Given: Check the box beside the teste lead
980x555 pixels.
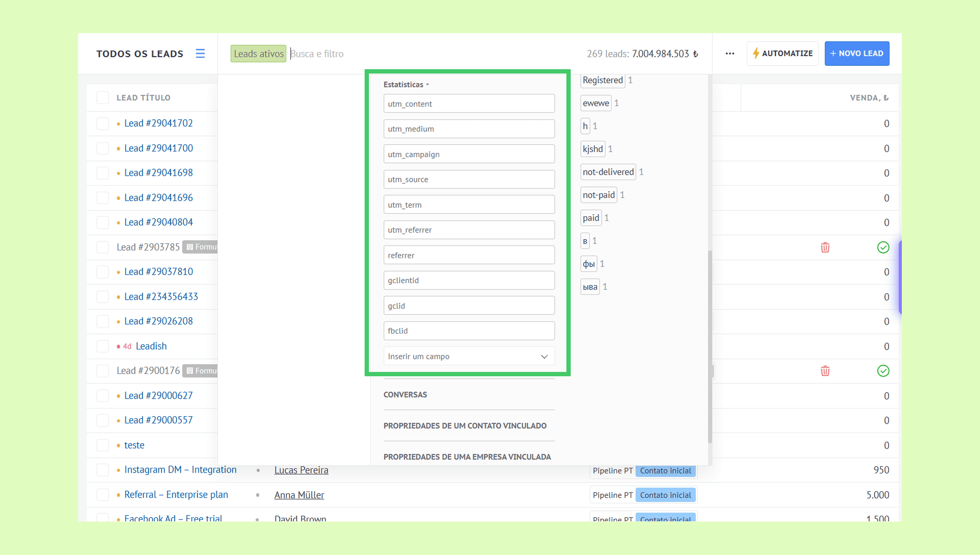Looking at the screenshot, I should (x=102, y=445).
